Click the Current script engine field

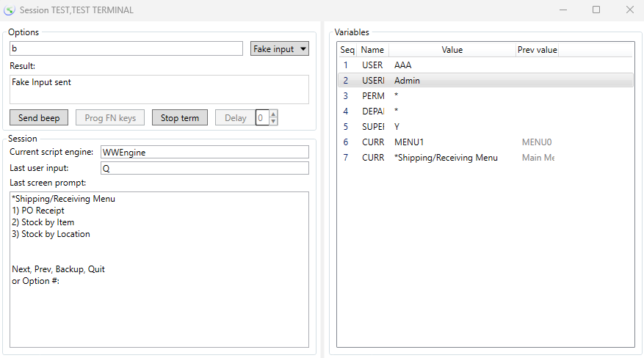coord(204,152)
